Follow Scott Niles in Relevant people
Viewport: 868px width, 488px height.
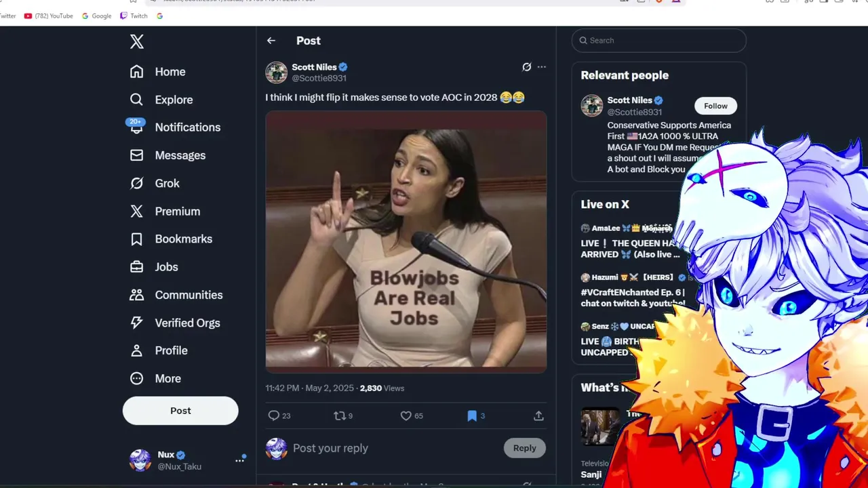click(715, 106)
